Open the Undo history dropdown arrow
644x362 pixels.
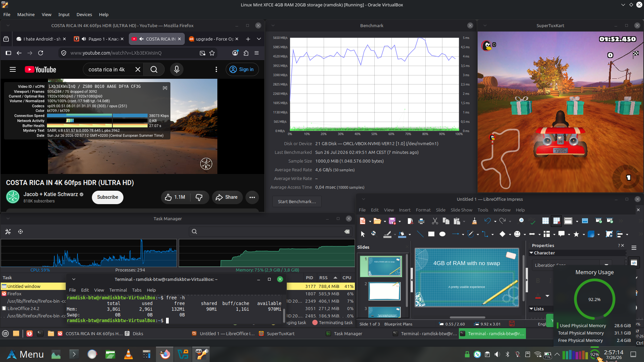pos(495,221)
